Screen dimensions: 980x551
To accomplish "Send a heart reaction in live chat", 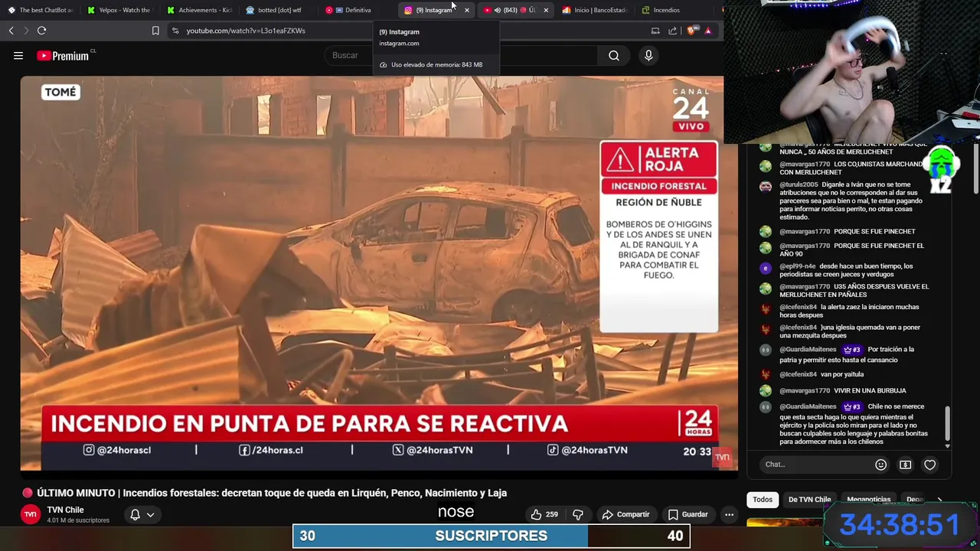I will coord(929,465).
